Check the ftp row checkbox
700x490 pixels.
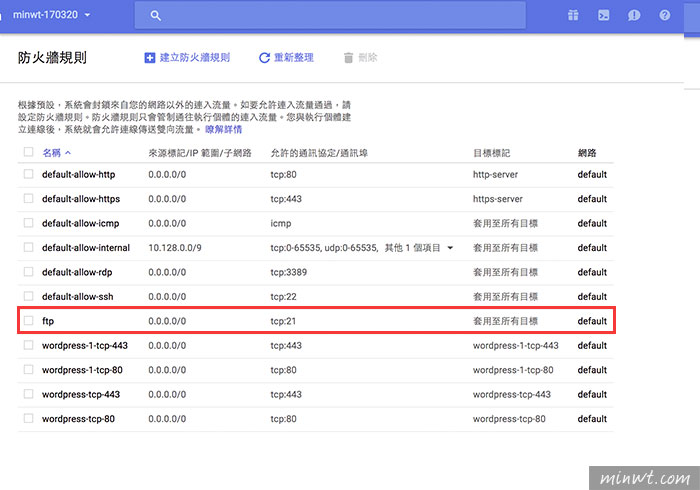coord(28,320)
